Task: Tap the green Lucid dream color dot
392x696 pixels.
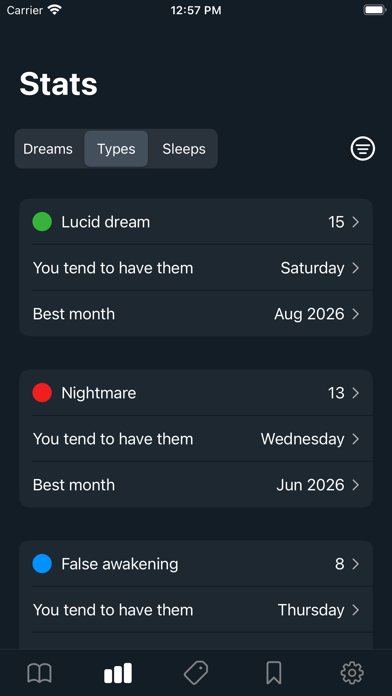Action: [42, 222]
